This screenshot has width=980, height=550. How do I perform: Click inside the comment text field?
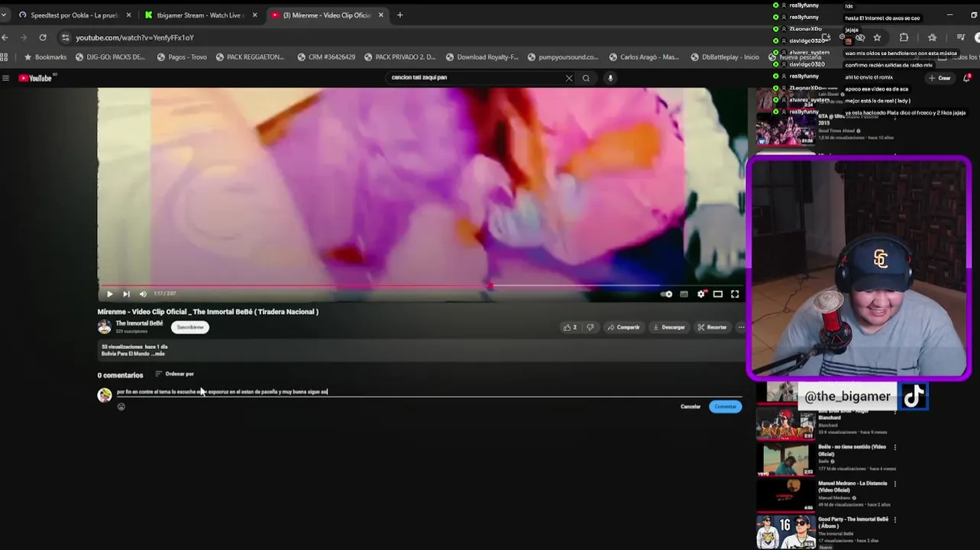point(429,392)
